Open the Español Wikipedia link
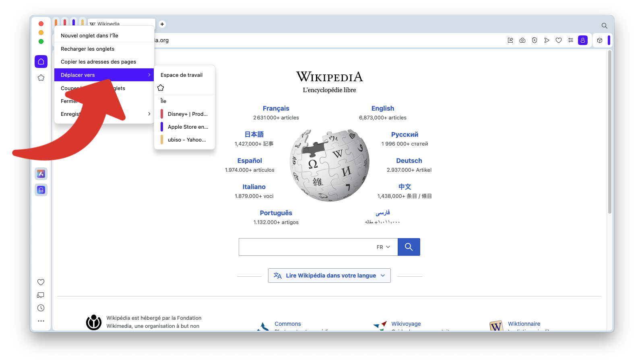The image size is (644, 362). (250, 160)
